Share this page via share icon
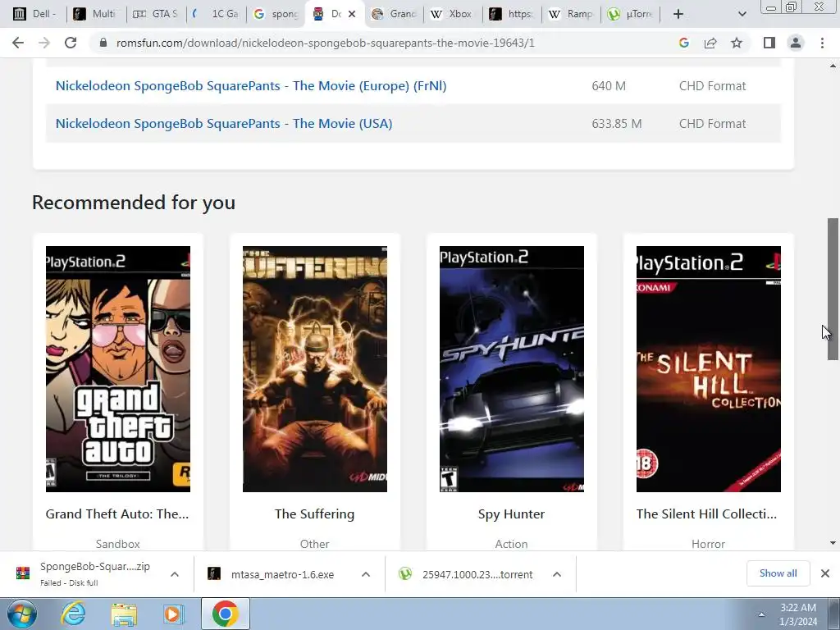Screen dimensions: 840x630 (710, 43)
